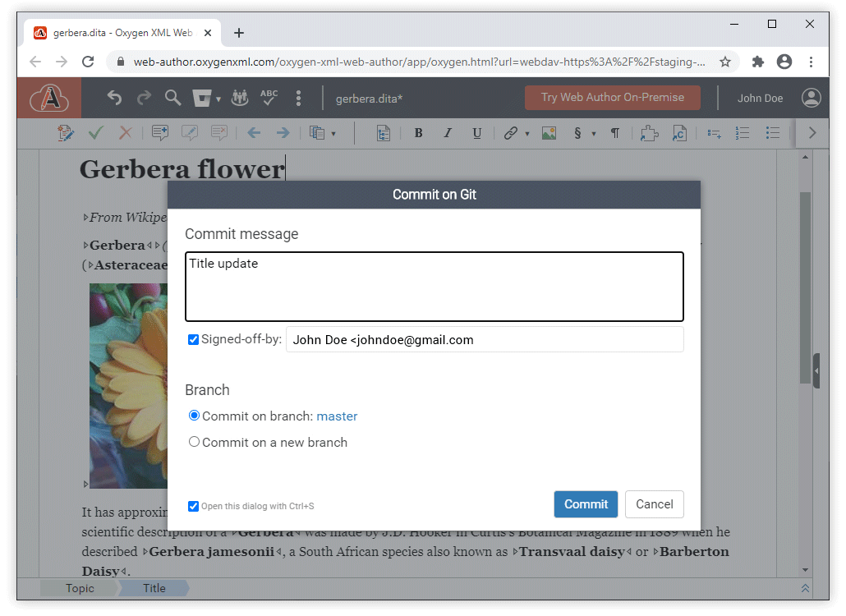
Task: Click Try Web Author On-Premise button
Action: pos(613,98)
